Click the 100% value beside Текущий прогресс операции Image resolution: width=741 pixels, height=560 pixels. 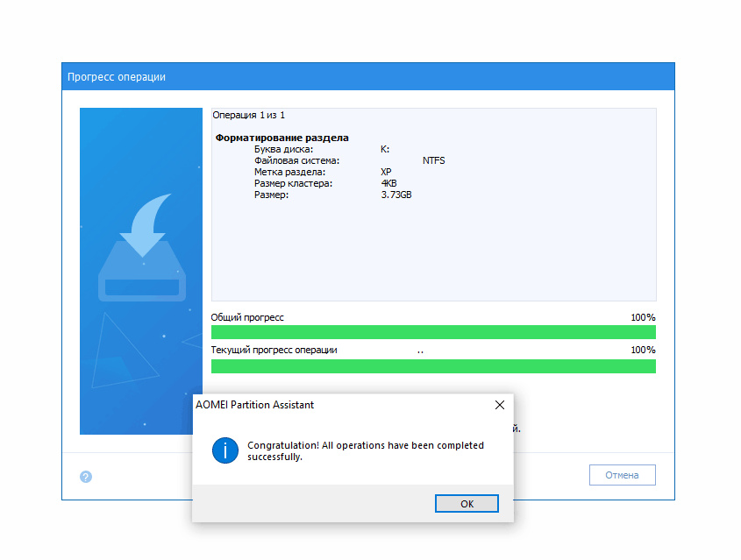coord(643,350)
